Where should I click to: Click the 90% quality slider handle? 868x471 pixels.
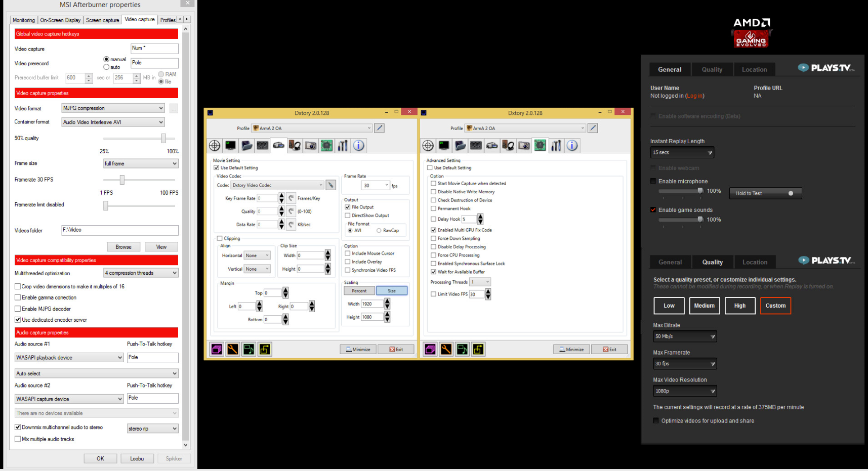163,138
